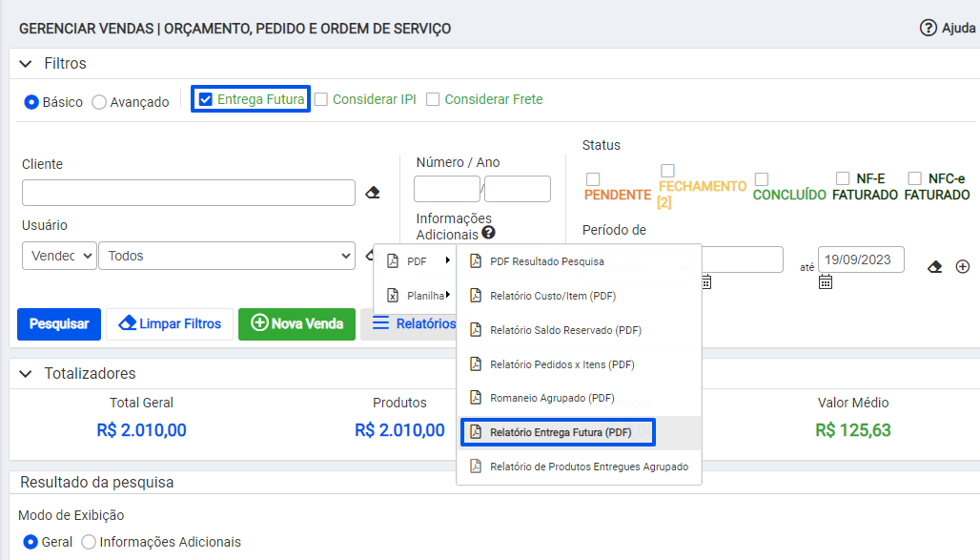Click the Pesquisar button

[x=59, y=324]
